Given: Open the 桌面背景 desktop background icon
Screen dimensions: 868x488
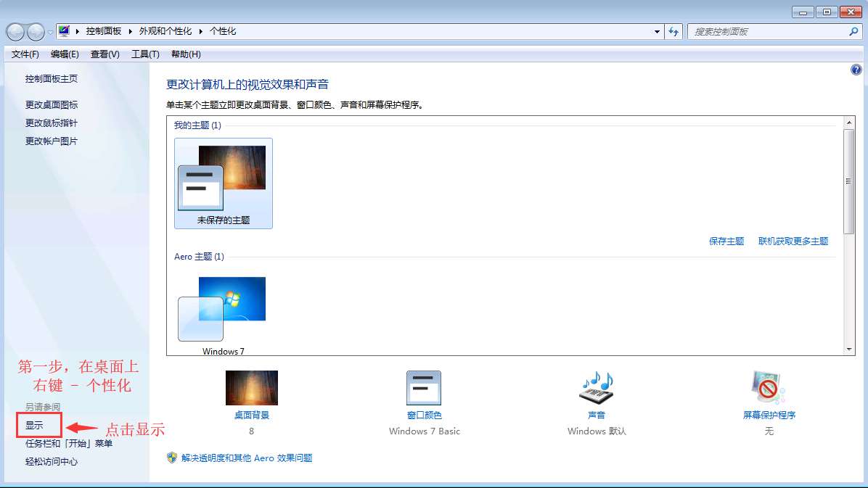Looking at the screenshot, I should click(x=251, y=388).
